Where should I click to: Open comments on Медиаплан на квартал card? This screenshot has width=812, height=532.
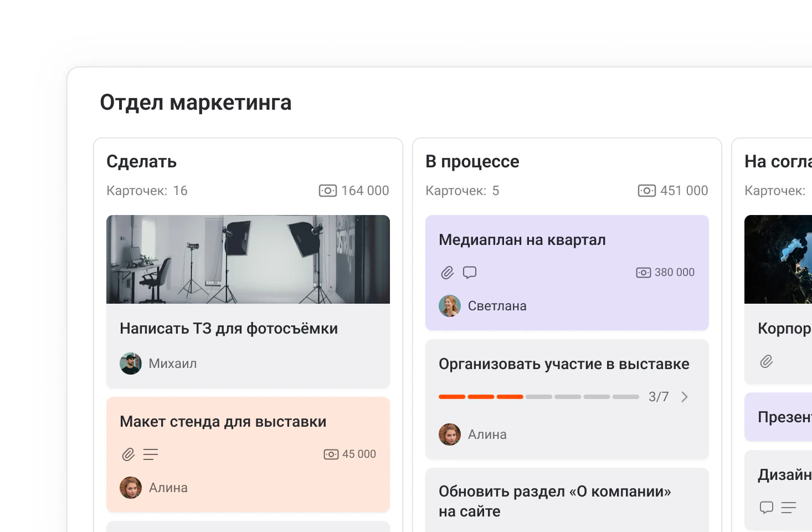(470, 273)
